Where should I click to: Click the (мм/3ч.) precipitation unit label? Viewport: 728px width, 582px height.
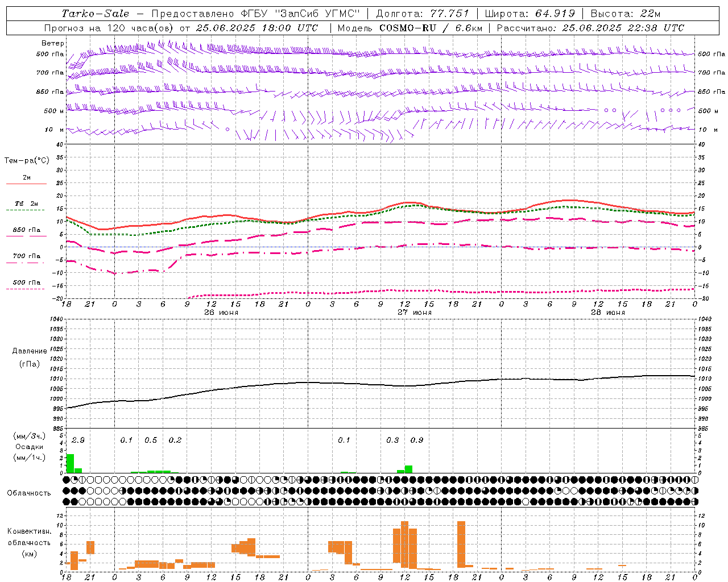(x=30, y=436)
